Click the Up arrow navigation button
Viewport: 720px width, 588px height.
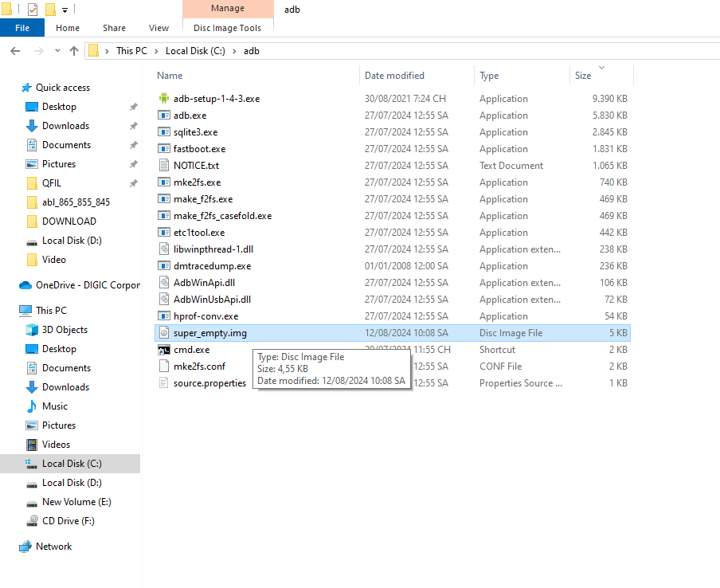tap(74, 51)
